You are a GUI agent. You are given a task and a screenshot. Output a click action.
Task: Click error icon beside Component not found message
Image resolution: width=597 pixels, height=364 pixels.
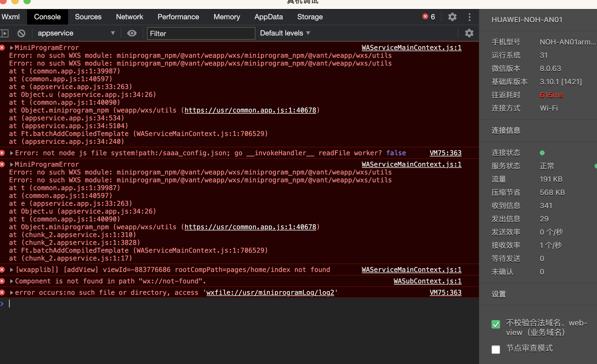(x=2, y=281)
